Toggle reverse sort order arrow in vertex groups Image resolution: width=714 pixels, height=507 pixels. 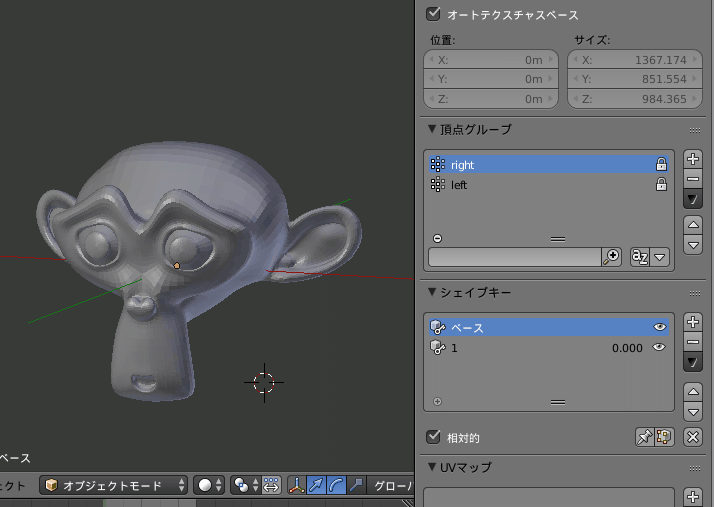659,257
